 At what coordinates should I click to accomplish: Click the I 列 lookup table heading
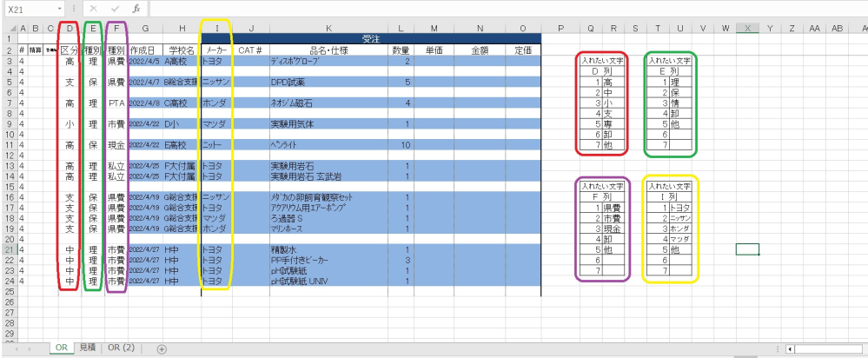click(x=670, y=197)
